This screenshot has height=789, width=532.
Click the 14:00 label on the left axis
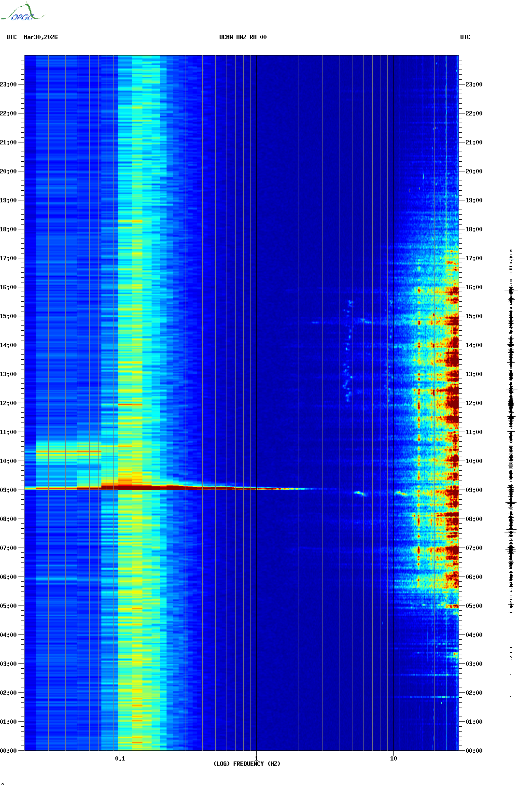(x=8, y=345)
